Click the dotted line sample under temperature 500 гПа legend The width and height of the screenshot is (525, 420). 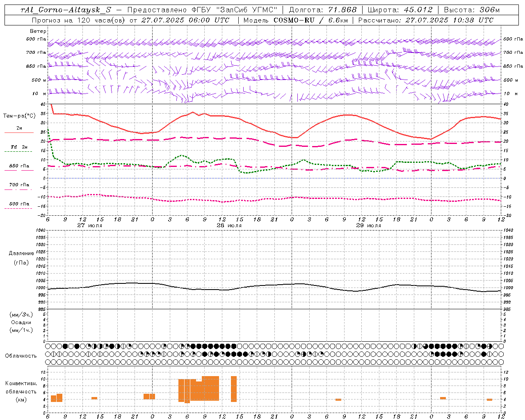[19, 208]
